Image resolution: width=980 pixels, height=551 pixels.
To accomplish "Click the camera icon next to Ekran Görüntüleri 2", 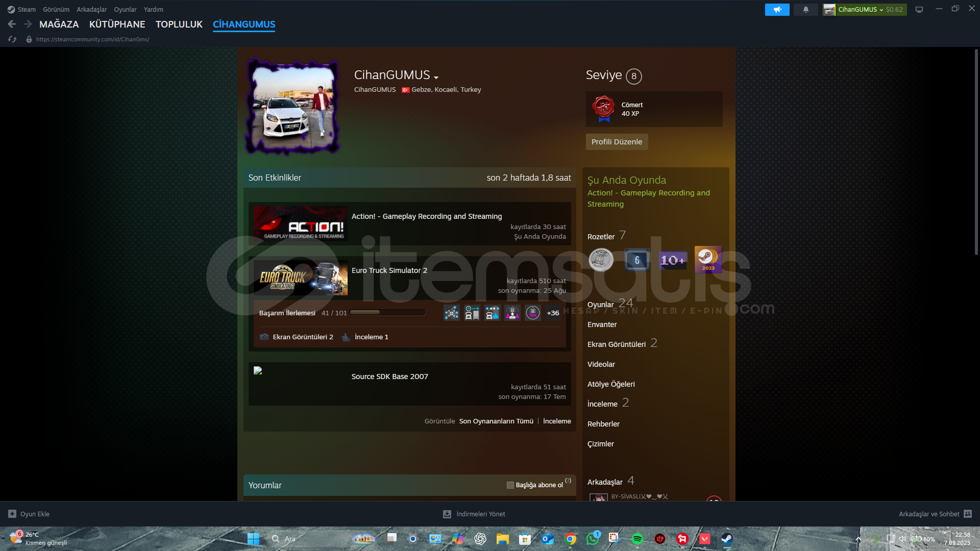I will point(264,337).
